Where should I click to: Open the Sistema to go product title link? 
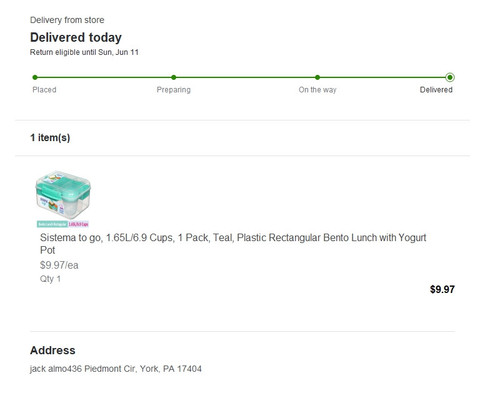[x=233, y=244]
